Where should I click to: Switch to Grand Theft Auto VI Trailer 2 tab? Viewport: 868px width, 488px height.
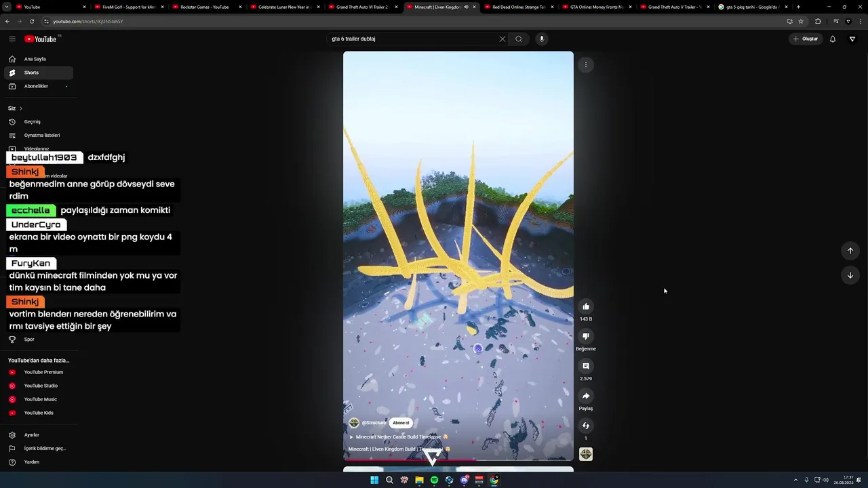coord(363,7)
